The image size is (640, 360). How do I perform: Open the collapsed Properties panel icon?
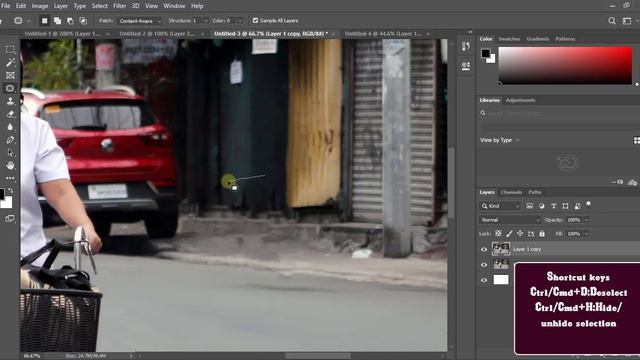(x=466, y=66)
